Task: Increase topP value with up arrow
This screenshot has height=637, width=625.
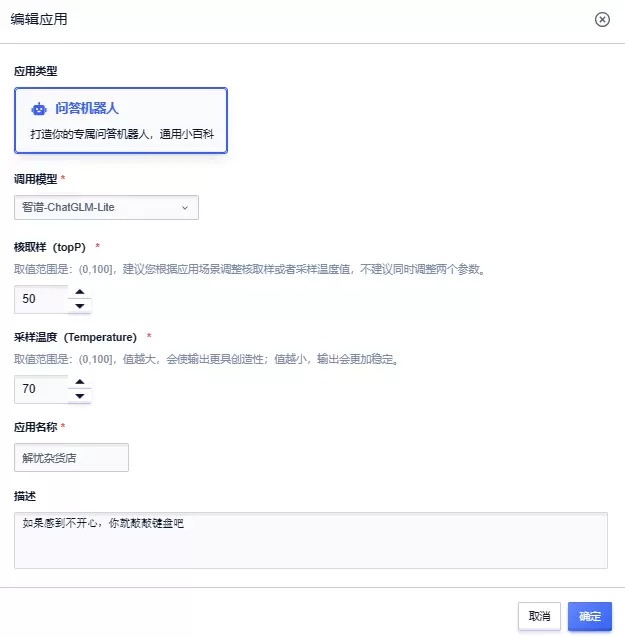Action: [80, 292]
